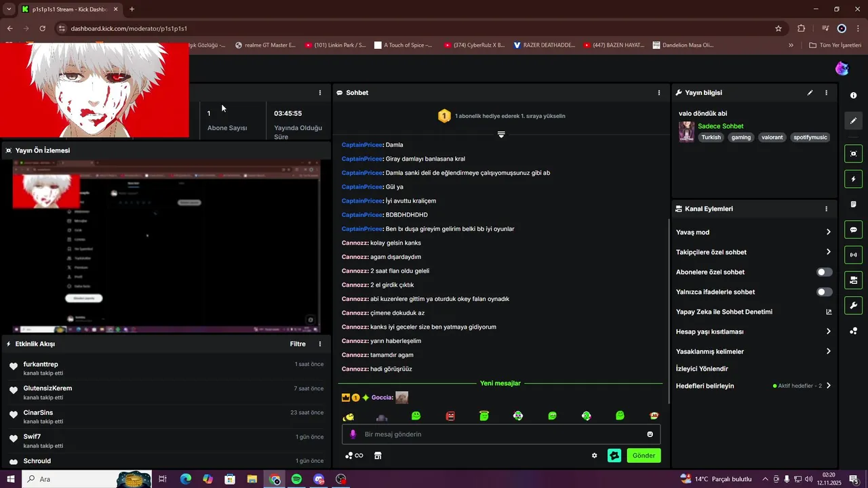
Task: Click the three-dots icon at sidebar bottom
Action: coord(853,331)
